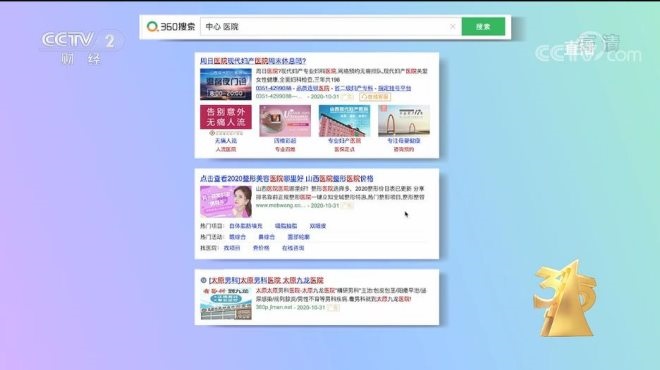Click the green 搜索 search button
The width and height of the screenshot is (660, 370).
pos(483,27)
